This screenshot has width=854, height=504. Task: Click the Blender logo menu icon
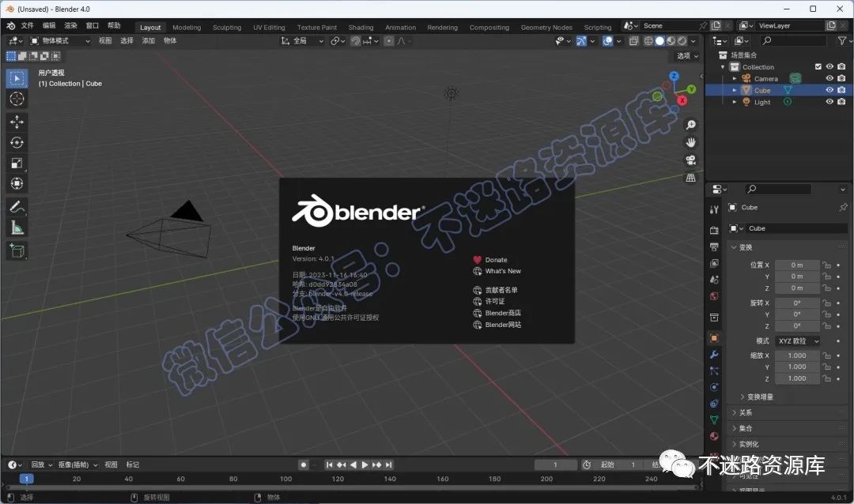point(11,25)
